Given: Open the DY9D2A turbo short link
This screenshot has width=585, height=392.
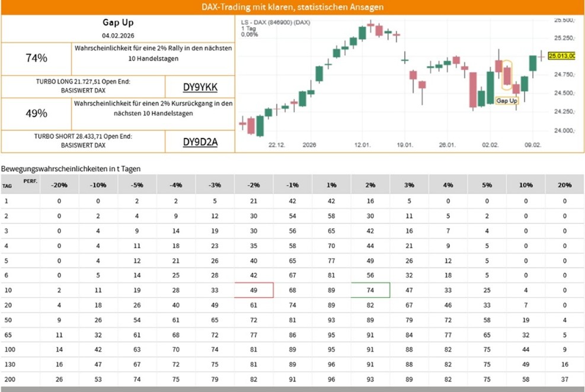Looking at the screenshot, I should (200, 142).
